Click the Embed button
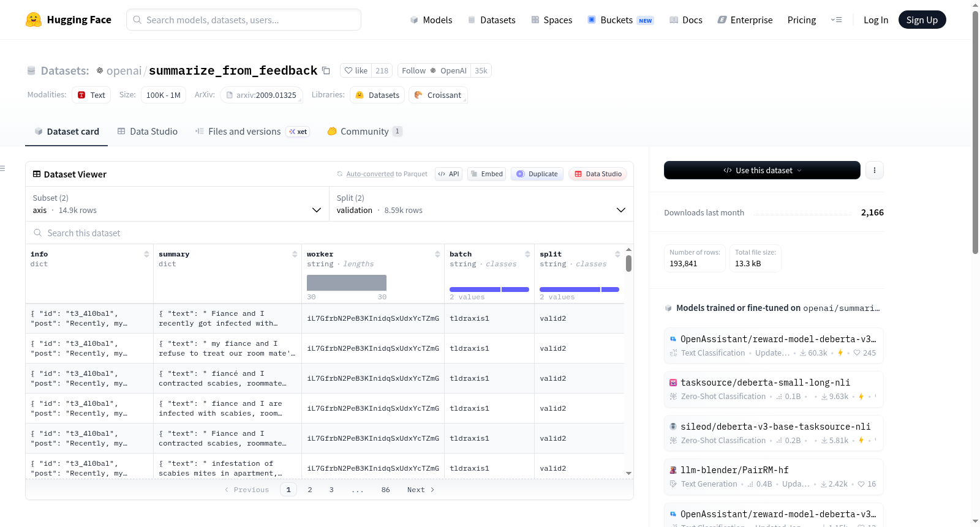Viewport: 980px width, 527px height. pos(486,174)
